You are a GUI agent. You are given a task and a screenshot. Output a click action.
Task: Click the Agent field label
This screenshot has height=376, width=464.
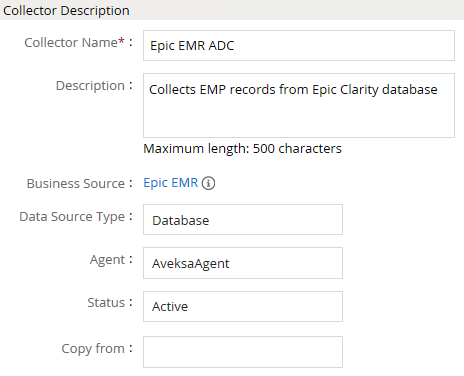pos(107,260)
